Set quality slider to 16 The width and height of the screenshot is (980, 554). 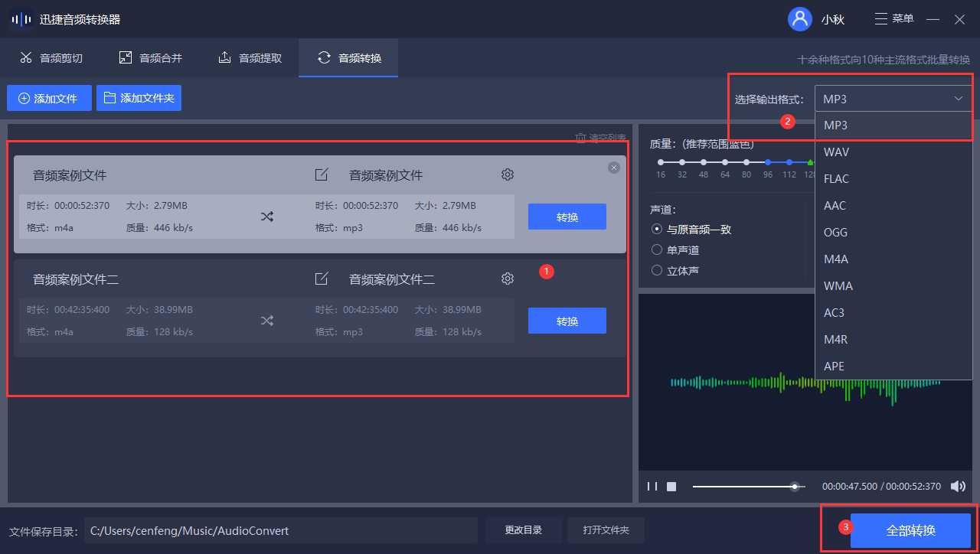tap(661, 162)
